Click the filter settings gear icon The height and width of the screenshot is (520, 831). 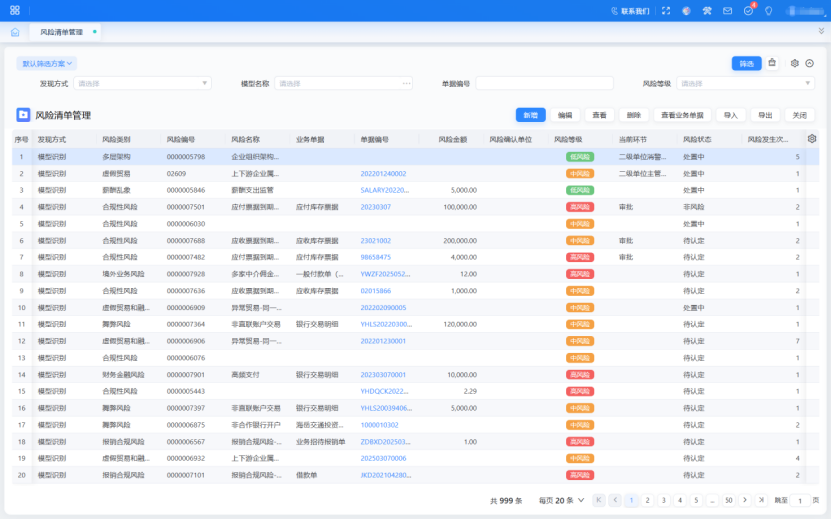tap(794, 63)
